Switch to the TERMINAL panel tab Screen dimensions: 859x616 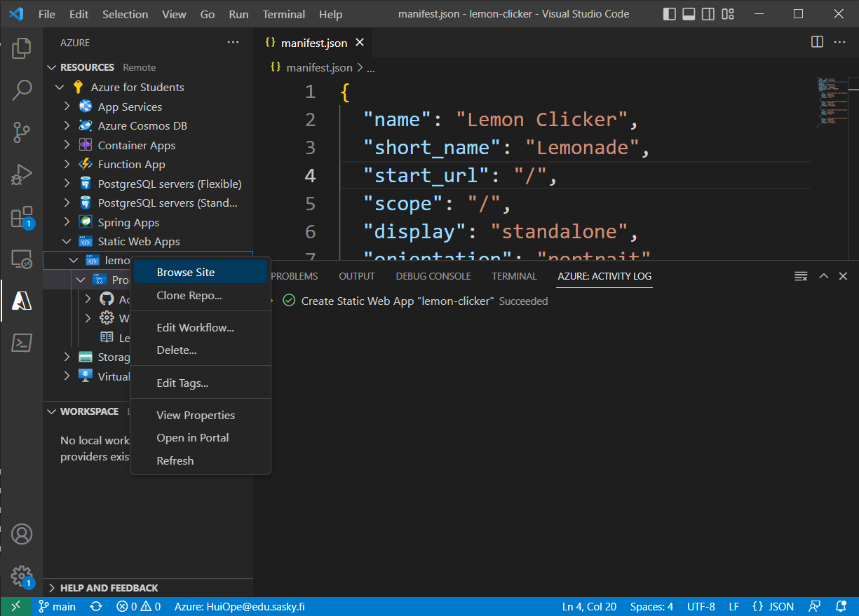click(514, 276)
